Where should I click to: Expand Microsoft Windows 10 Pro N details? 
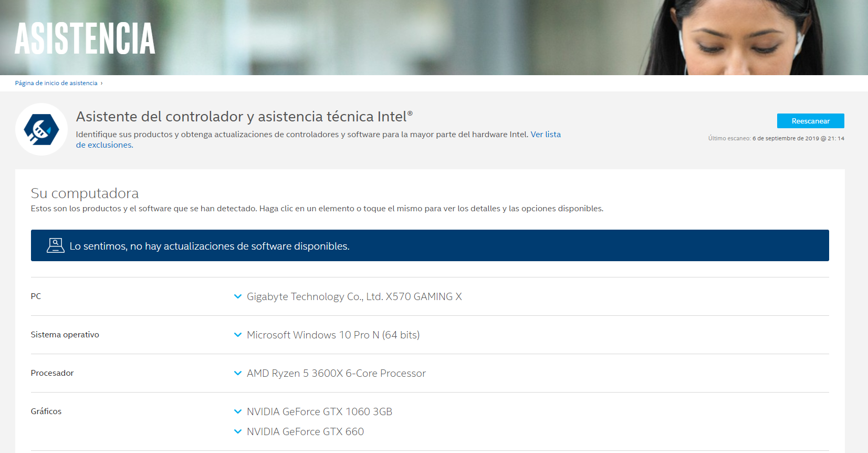pyautogui.click(x=238, y=335)
